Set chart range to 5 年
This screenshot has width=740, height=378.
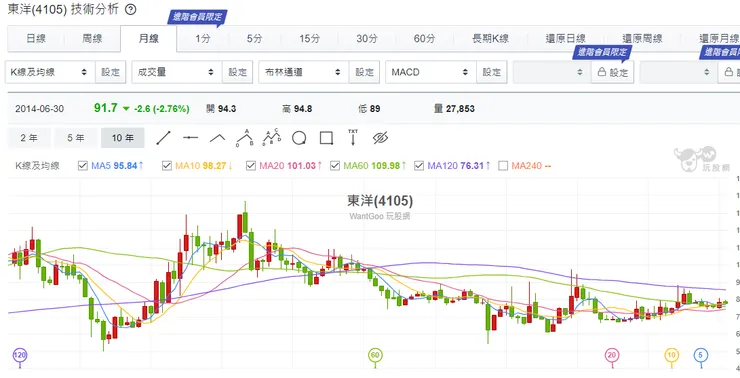click(76, 138)
